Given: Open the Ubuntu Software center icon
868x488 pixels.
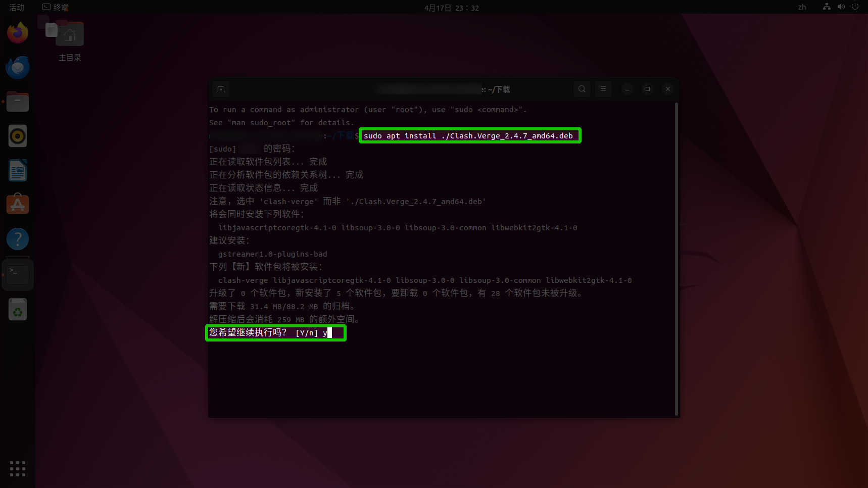Looking at the screenshot, I should [x=18, y=205].
